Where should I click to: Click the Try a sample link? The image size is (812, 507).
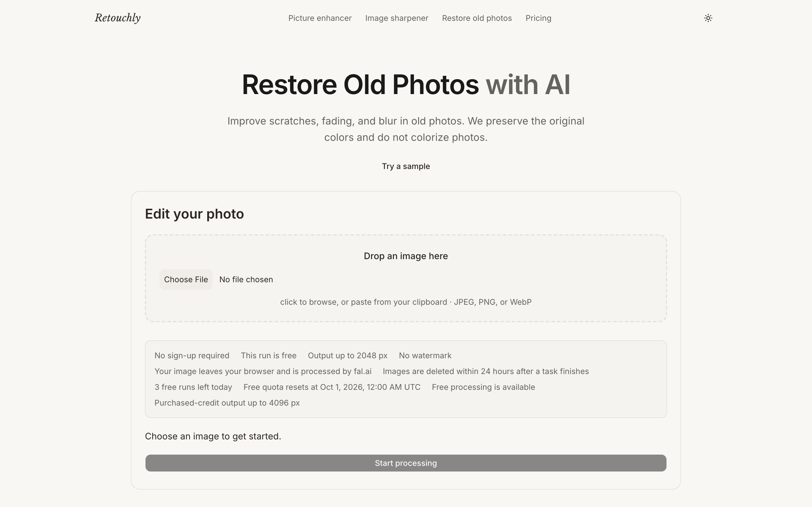406,166
